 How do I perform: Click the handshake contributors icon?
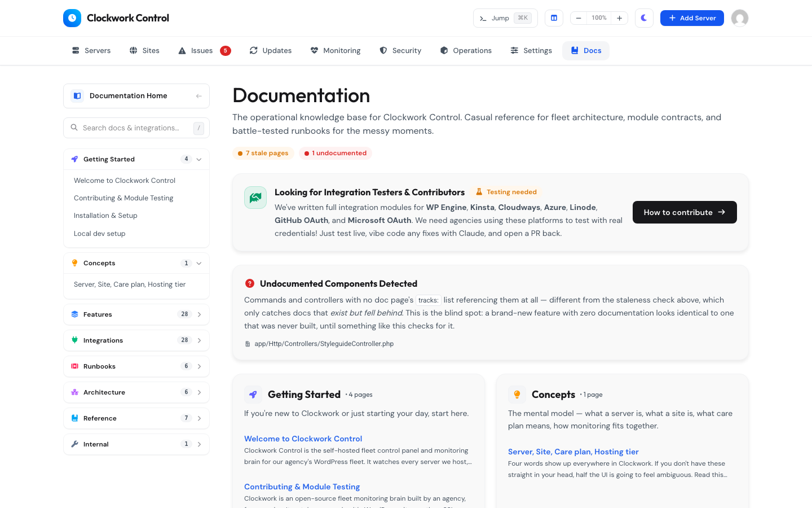coord(255,198)
